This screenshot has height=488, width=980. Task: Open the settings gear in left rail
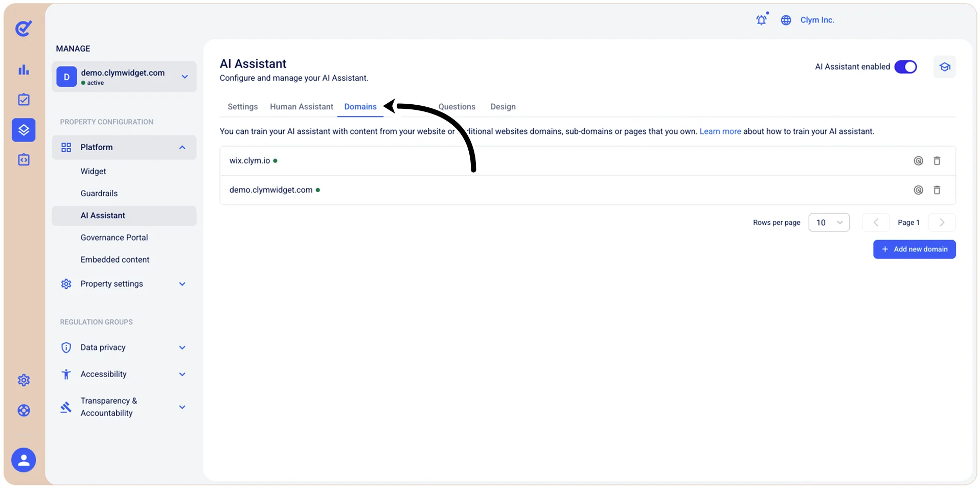(x=24, y=380)
